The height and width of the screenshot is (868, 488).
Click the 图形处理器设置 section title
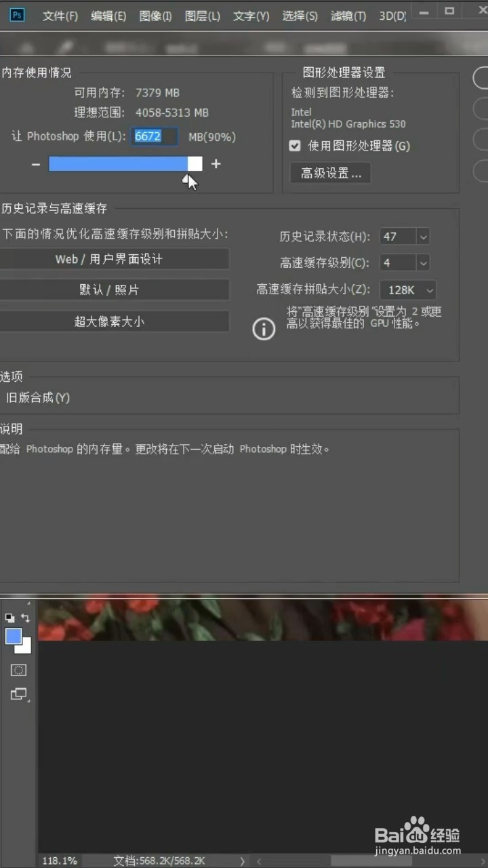coord(344,73)
